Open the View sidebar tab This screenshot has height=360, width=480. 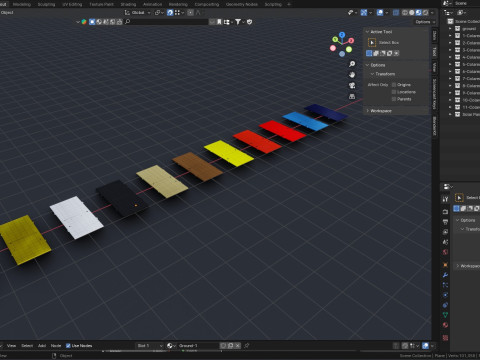[434, 67]
